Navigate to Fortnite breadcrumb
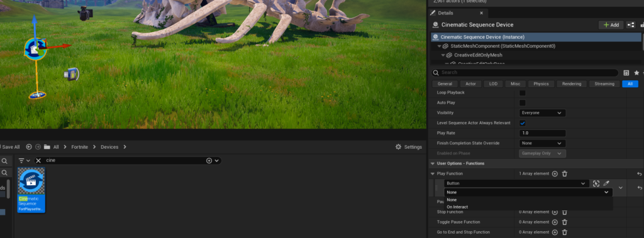The image size is (644, 238). [80, 147]
